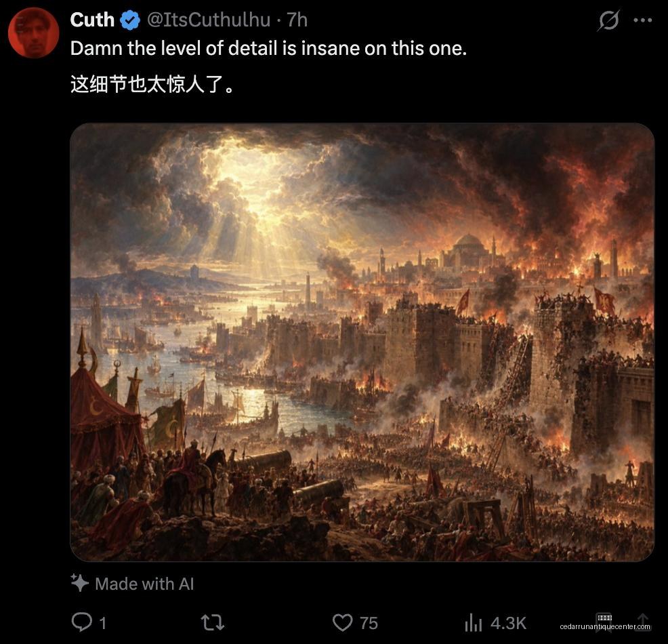668x644 pixels.
Task: Open the @ItsCuthulhu handle link
Action: [208, 20]
